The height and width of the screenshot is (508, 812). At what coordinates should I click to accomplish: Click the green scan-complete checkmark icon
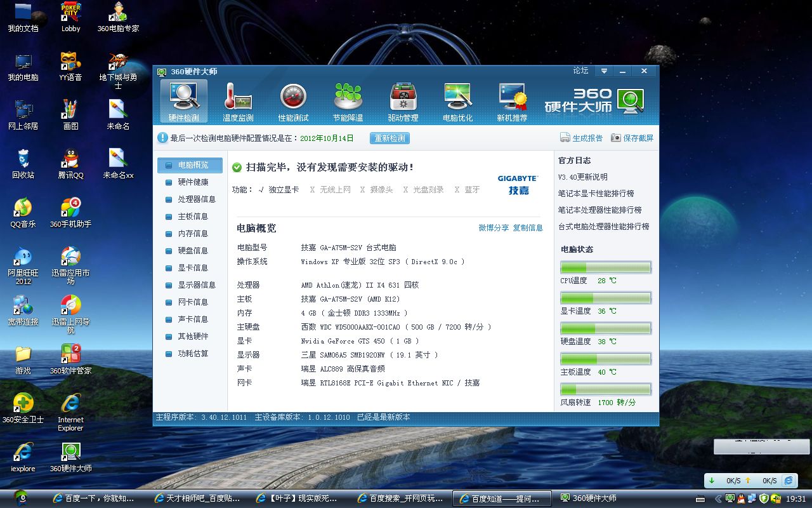point(237,168)
